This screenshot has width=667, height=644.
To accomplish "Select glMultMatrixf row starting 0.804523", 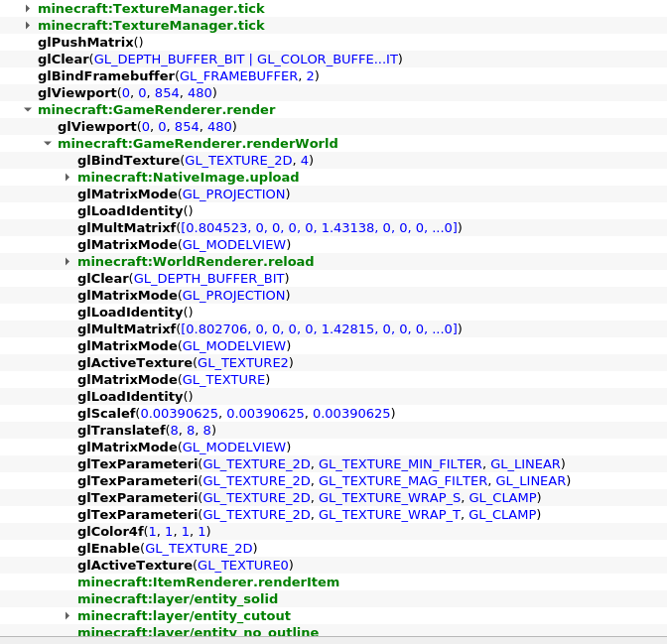I will [333, 227].
